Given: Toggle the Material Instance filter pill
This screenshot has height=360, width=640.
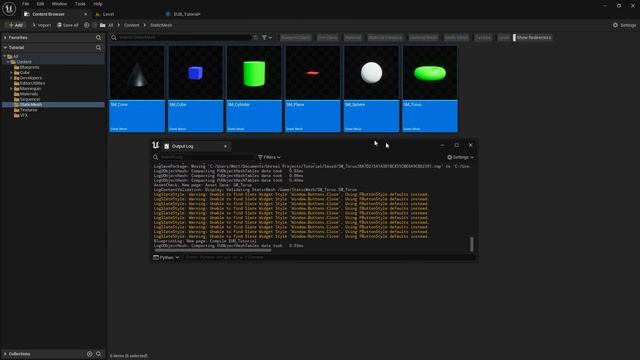Looking at the screenshot, I should [x=385, y=38].
